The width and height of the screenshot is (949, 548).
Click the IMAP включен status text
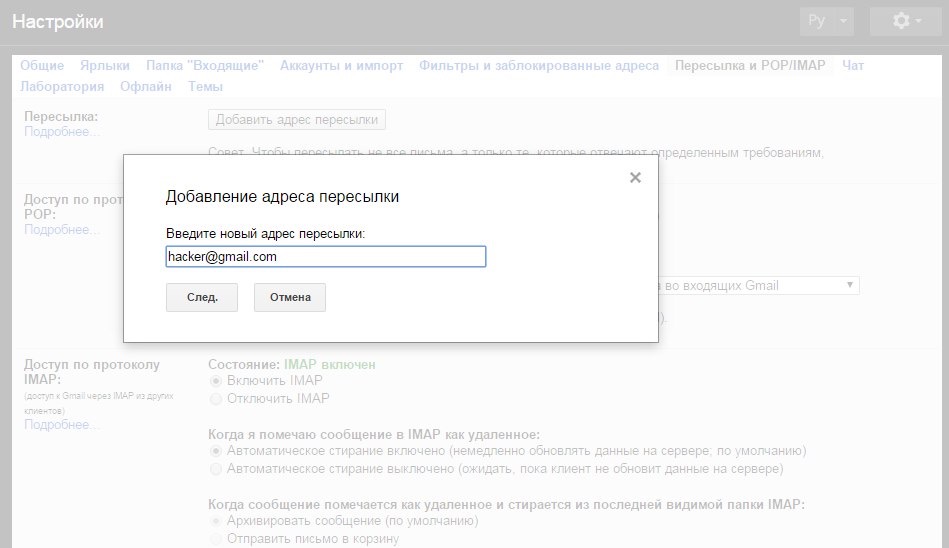tap(330, 365)
